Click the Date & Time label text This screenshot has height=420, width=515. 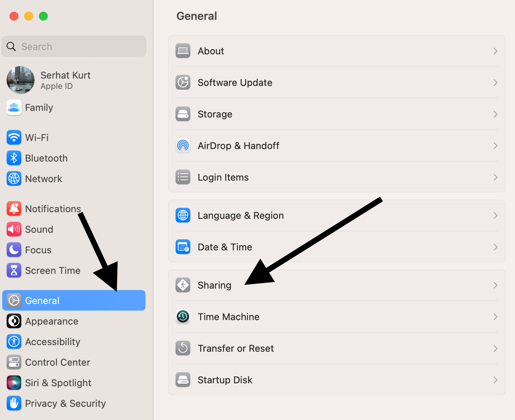tap(225, 247)
